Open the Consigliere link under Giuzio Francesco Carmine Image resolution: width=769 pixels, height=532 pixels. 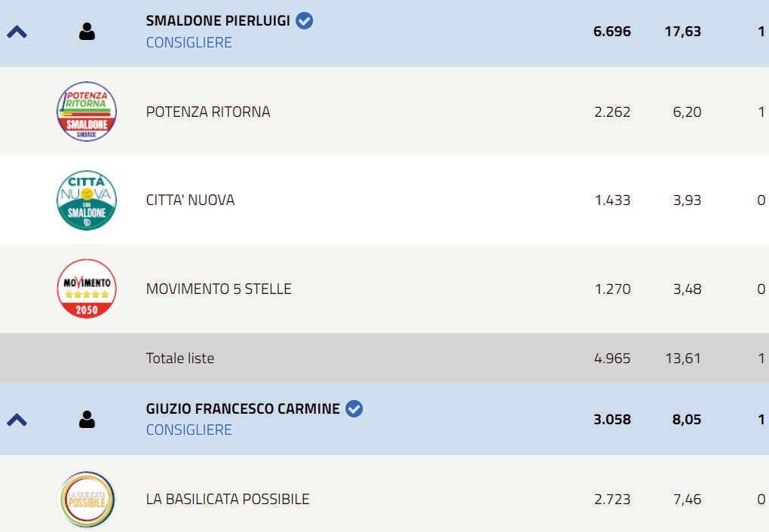pos(188,430)
